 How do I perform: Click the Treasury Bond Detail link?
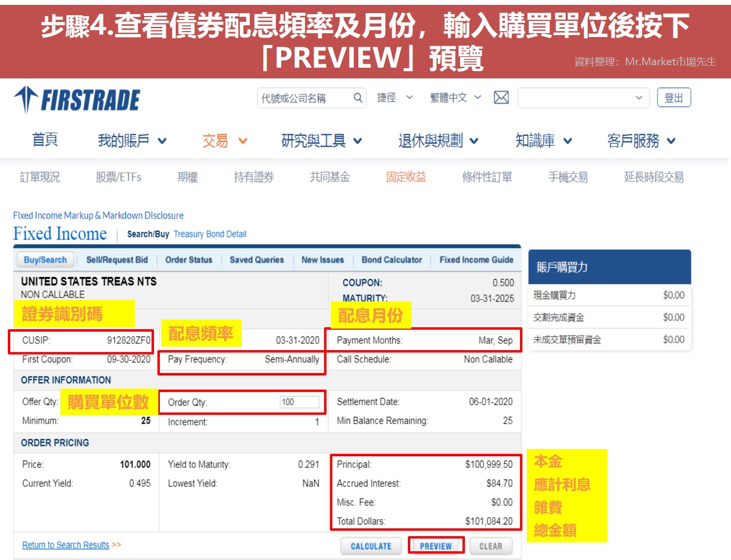[210, 234]
